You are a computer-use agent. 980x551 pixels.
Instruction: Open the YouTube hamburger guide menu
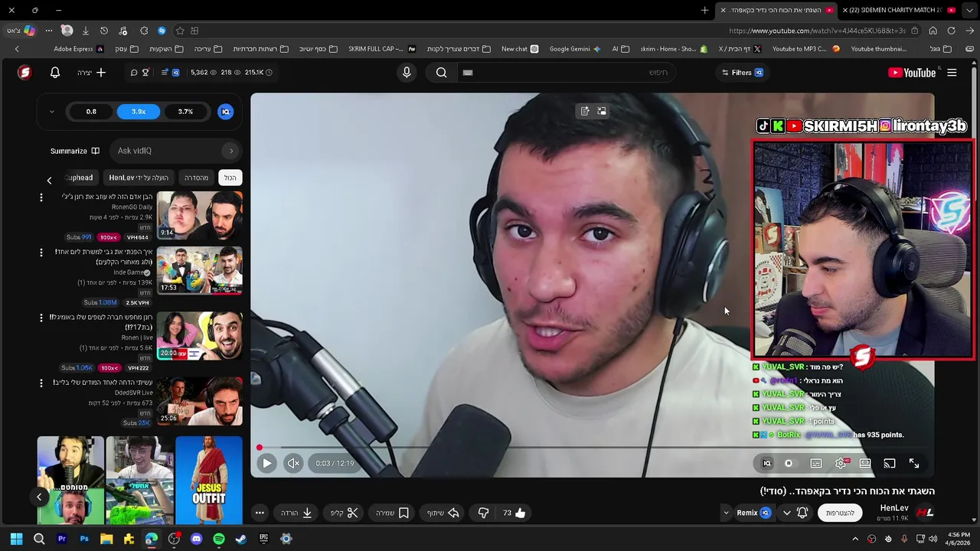pos(952,73)
